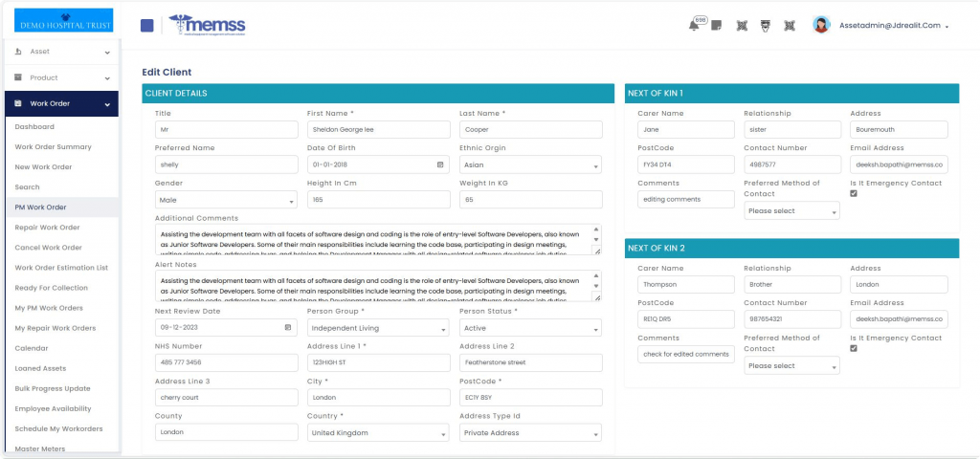This screenshot has width=980, height=459.
Task: Click the NHS Number field
Action: pos(226,362)
